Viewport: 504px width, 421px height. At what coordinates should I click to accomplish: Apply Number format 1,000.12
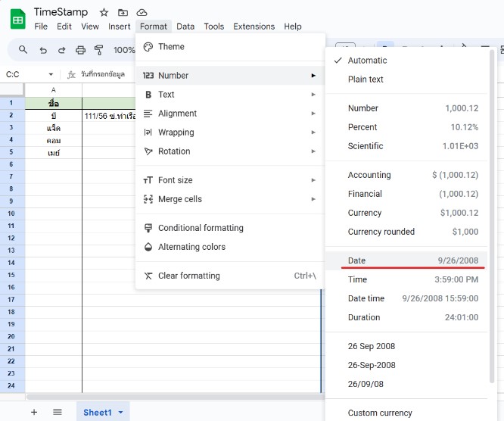tap(406, 108)
